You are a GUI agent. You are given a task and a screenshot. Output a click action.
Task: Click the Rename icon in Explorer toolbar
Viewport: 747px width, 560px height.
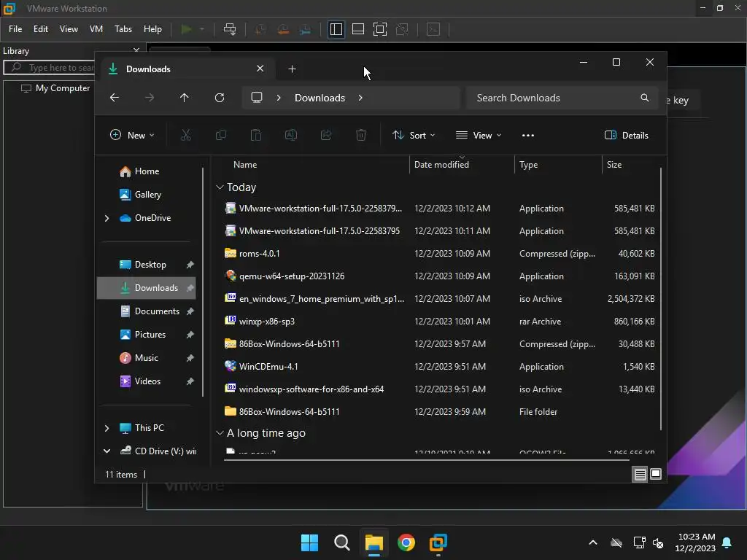pos(290,135)
